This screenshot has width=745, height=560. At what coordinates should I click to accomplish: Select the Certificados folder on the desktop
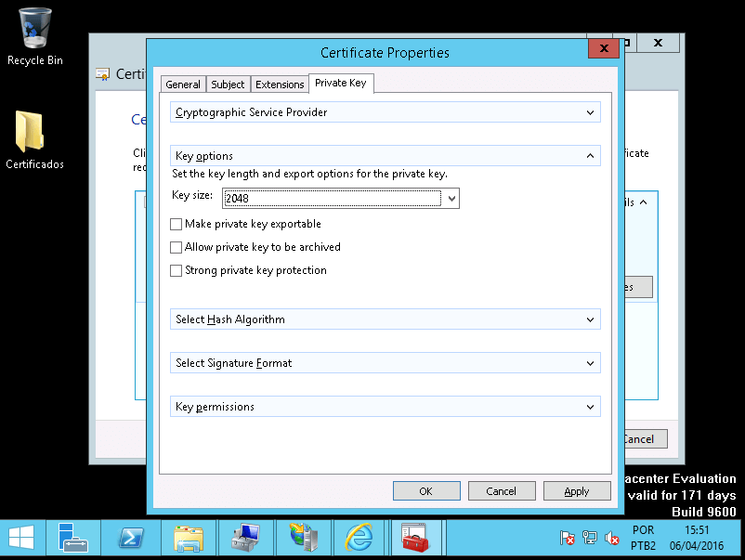tap(34, 139)
